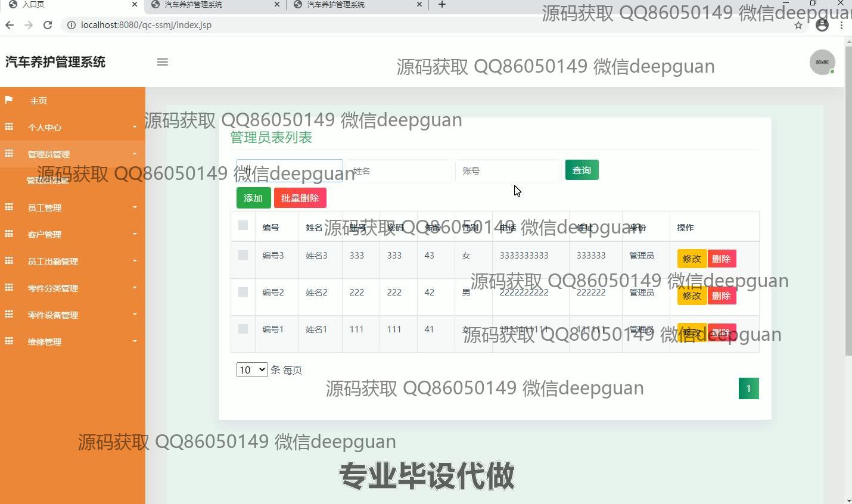Click the page vertical scrollbar
Screen dimensions: 852x504
pos(848,197)
